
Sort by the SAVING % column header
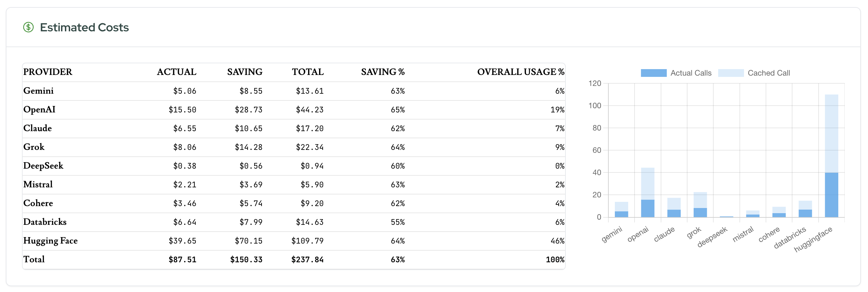382,72
